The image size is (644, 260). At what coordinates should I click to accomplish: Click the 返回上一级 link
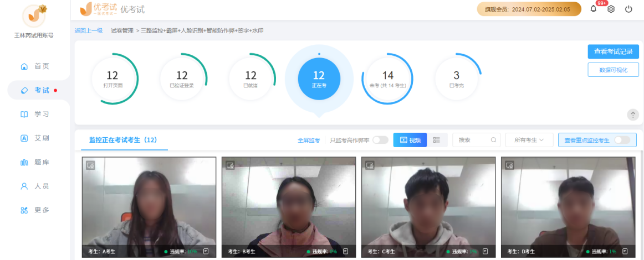tap(89, 30)
